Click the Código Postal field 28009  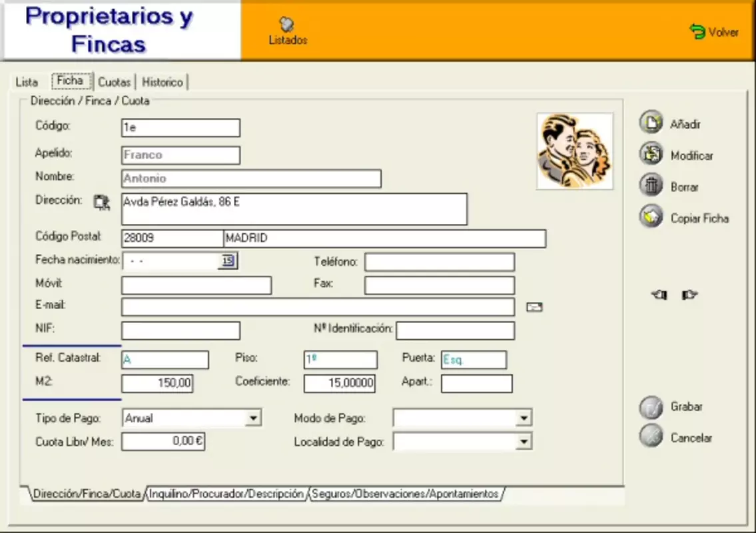[x=172, y=239]
